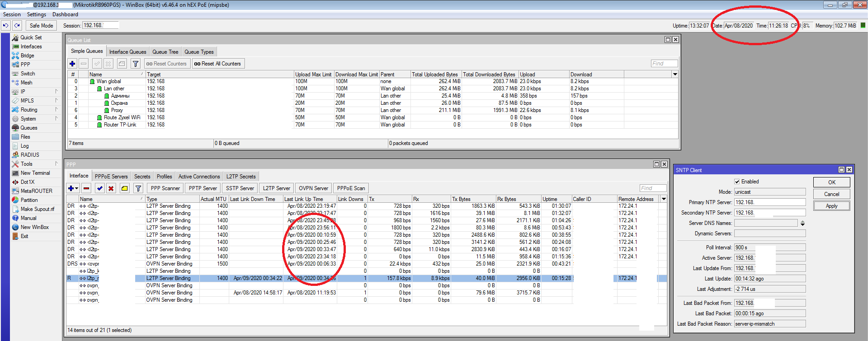Open PPP table column chooser dropdown

point(664,199)
